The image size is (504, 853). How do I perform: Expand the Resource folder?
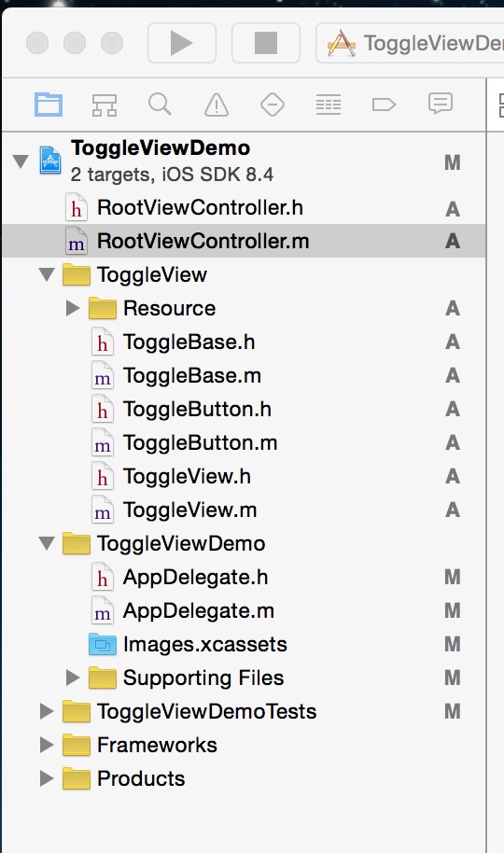tap(73, 308)
